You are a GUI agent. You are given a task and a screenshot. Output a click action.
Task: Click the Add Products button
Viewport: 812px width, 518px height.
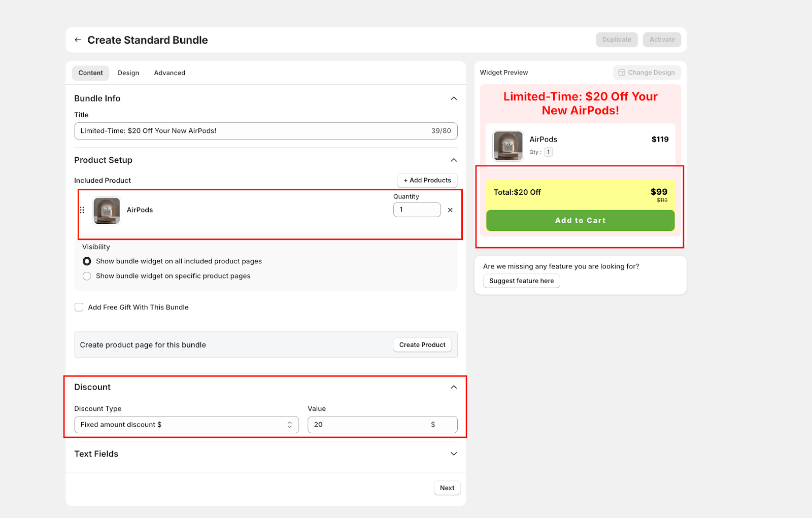(x=427, y=181)
